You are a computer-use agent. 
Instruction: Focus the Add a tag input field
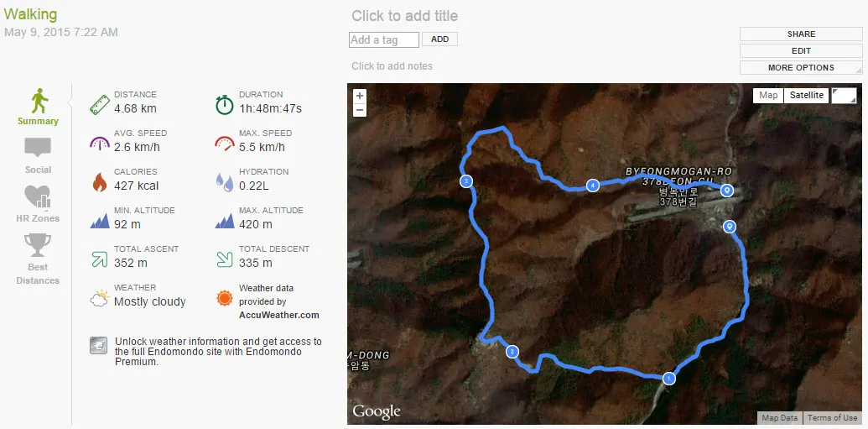tap(384, 39)
